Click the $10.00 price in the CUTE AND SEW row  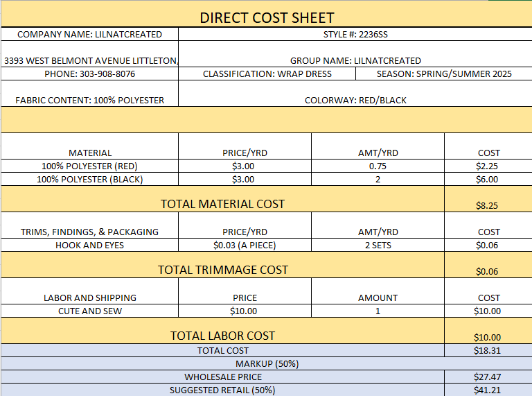click(245, 311)
